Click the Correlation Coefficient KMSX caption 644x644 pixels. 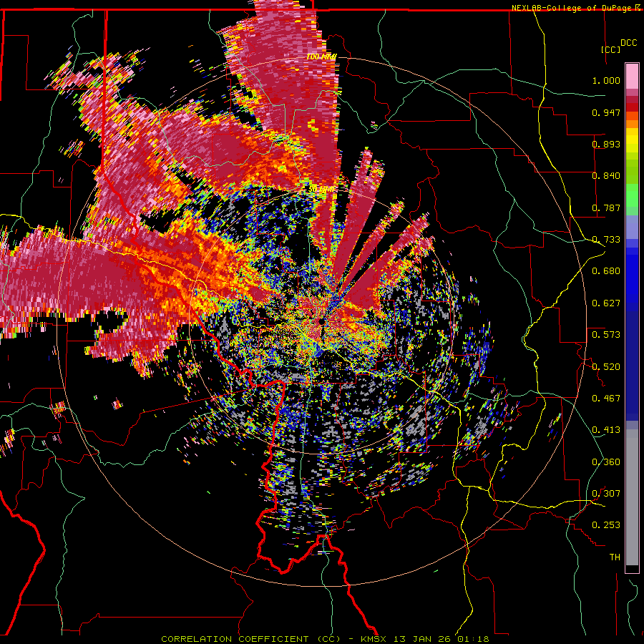[325, 639]
